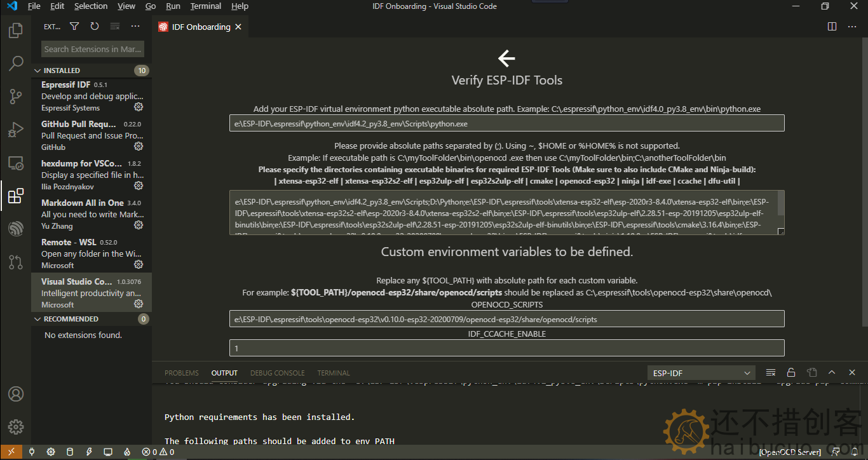Open the ESP-IDF output channel dropdown
868x460 pixels.
701,373
